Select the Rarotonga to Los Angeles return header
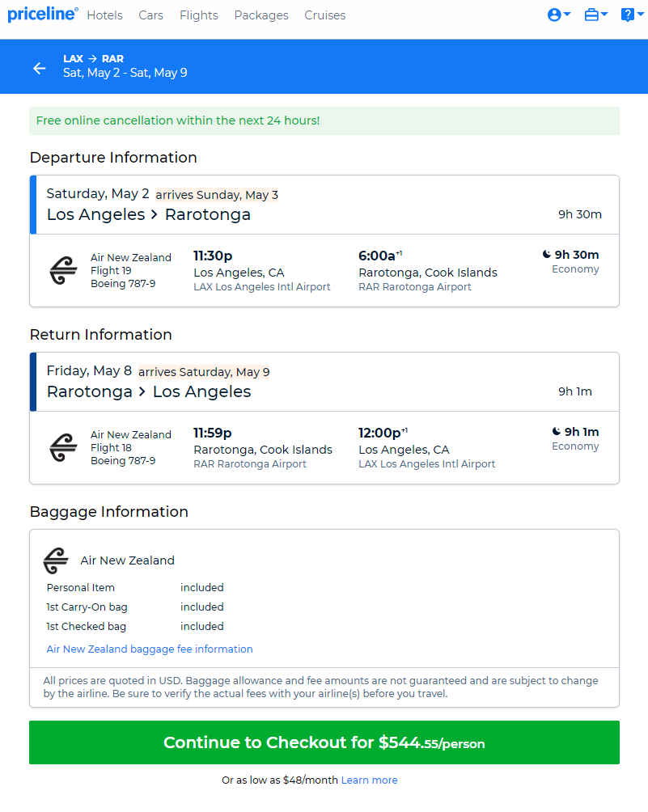The width and height of the screenshot is (648, 812). tap(324, 382)
